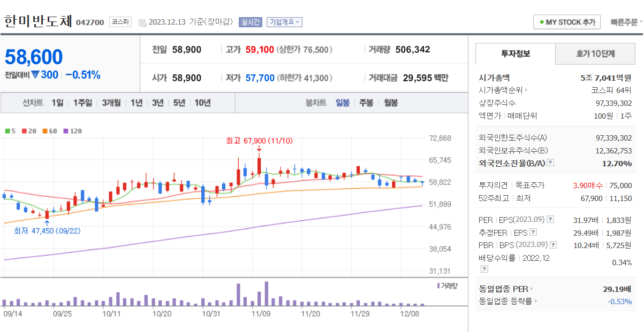
Task: Click the 상한가 76,500 text
Action: [304, 50]
